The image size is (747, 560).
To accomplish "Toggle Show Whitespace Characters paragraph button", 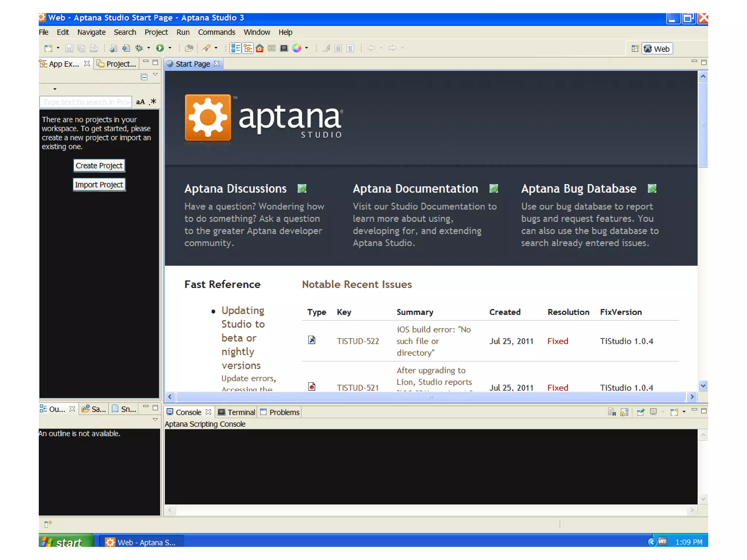I will click(x=350, y=48).
